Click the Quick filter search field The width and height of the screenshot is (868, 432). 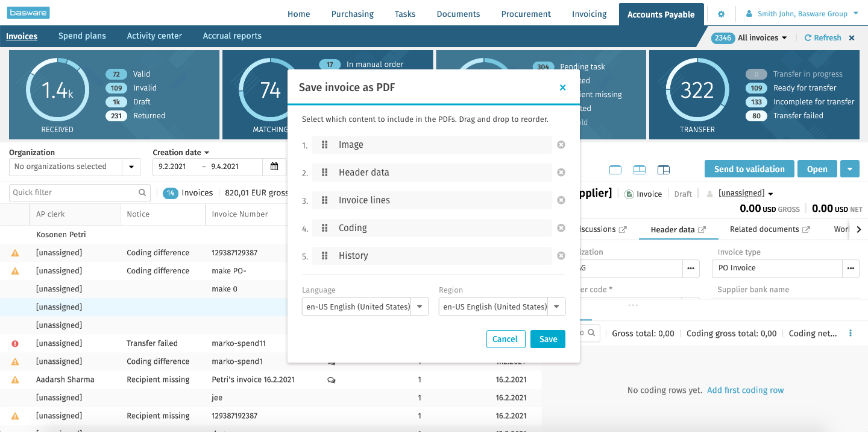point(72,192)
